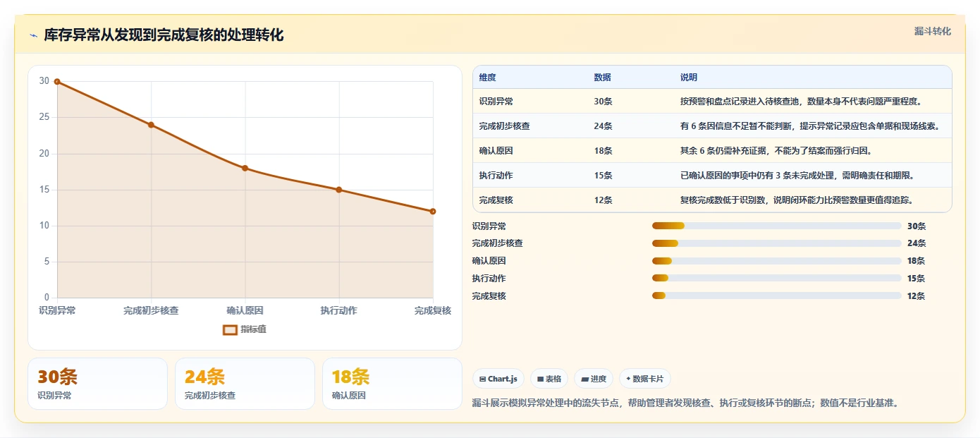Image resolution: width=980 pixels, height=438 pixels.
Task: Click the description starting 按预警和盘点记录
Action: click(x=801, y=102)
